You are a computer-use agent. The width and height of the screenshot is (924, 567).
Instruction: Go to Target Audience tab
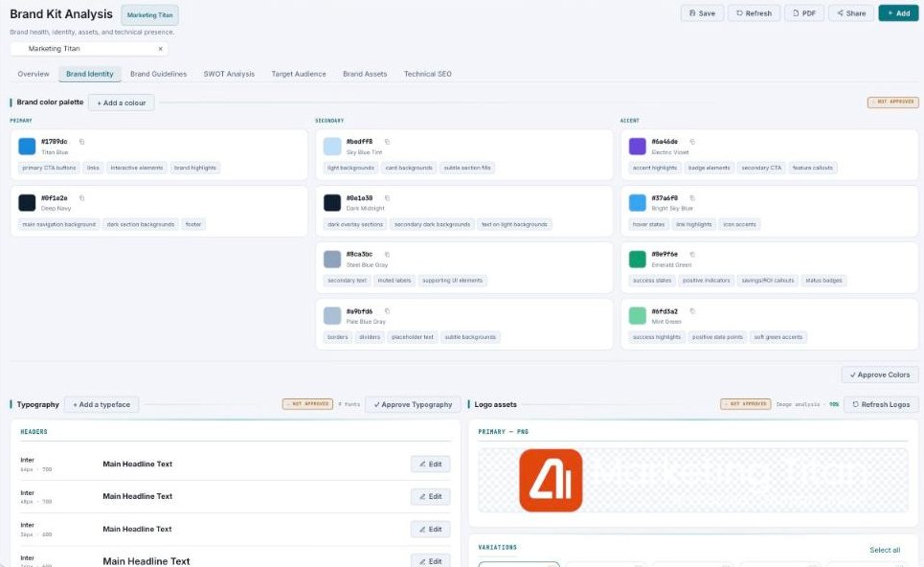[x=299, y=74]
